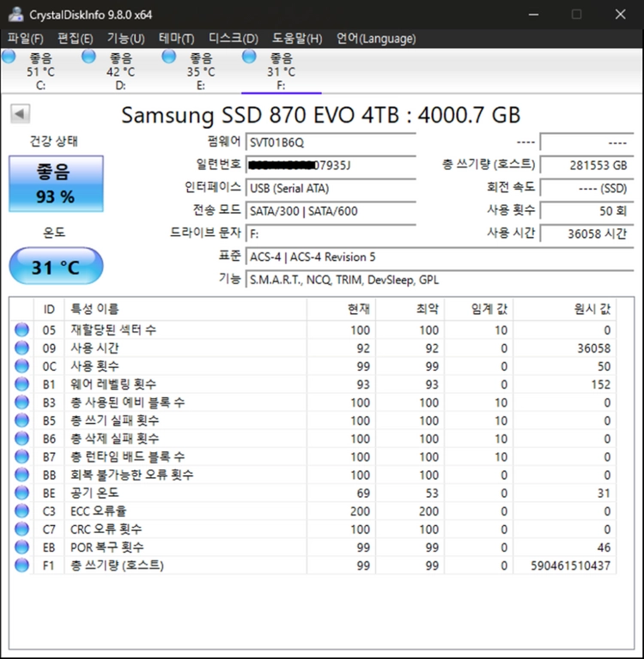Screen dimensions: 644x659
Task: Open the 언어(Language) menu
Action: [x=375, y=39]
